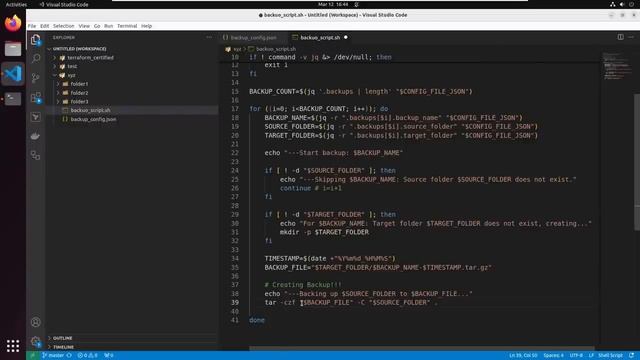The width and height of the screenshot is (640, 360).
Task: Open editor more actions ellipsis
Action: 631,37
